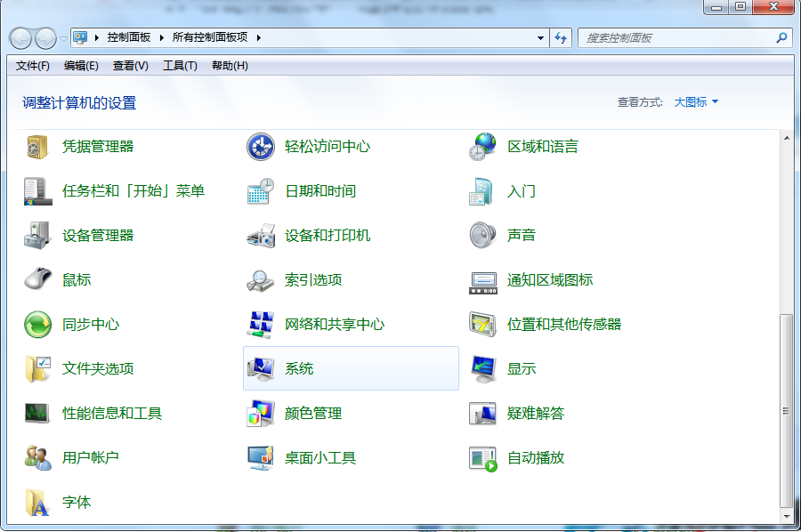Click the refresh button in address bar
The width and height of the screenshot is (801, 532).
tap(561, 37)
